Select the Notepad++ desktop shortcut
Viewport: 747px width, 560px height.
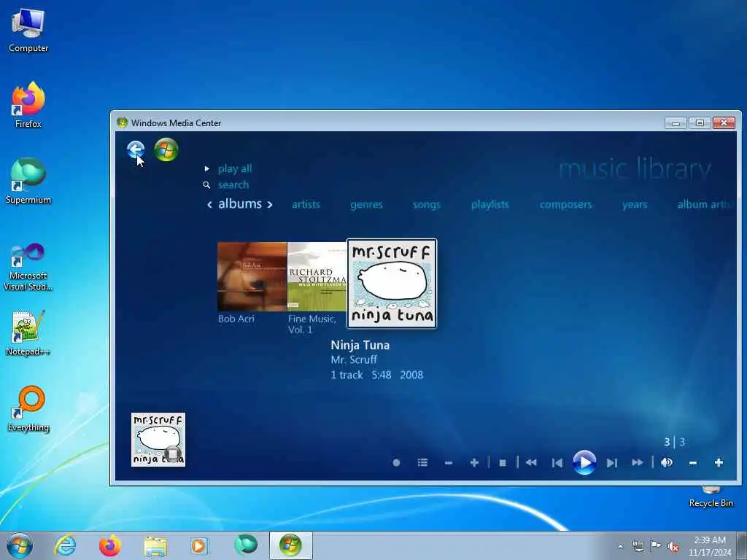pyautogui.click(x=28, y=333)
